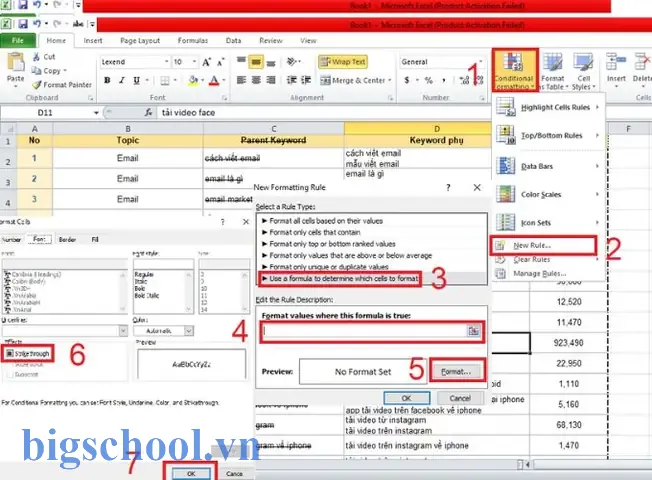Click OK in Format Cells dialog
Viewport: 652px width, 480px height.
pyautogui.click(x=191, y=473)
